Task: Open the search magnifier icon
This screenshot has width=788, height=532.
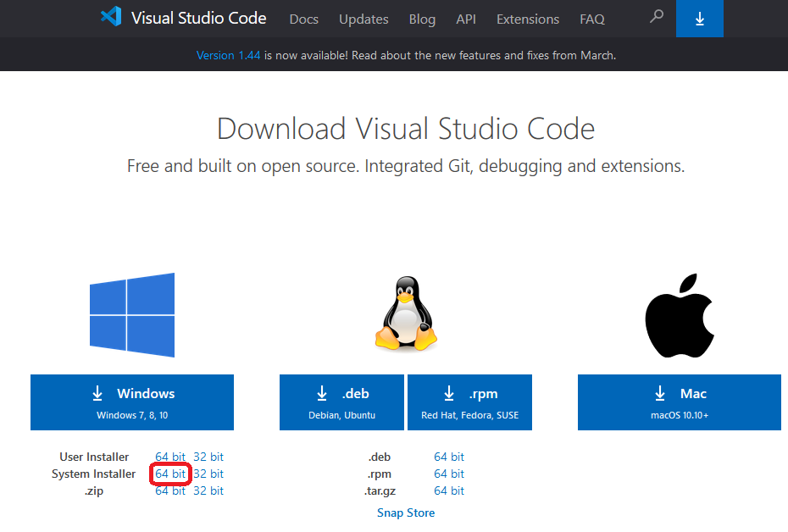Action: pos(657,17)
